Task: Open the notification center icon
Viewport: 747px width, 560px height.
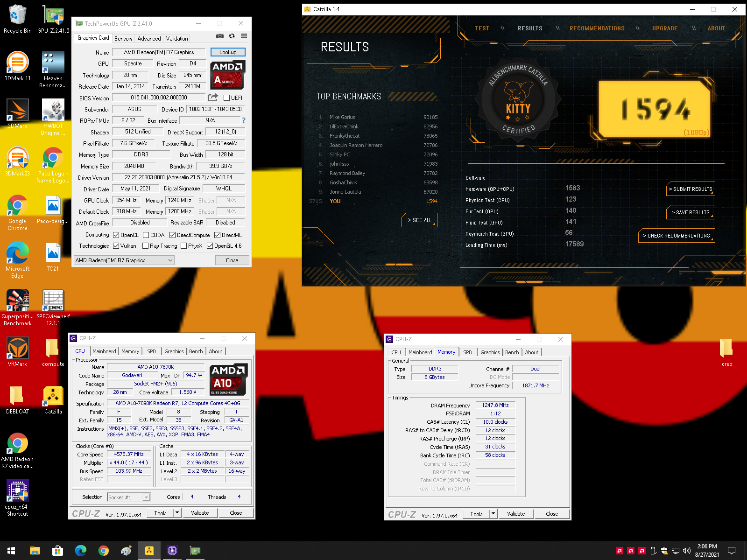Action: point(732,551)
